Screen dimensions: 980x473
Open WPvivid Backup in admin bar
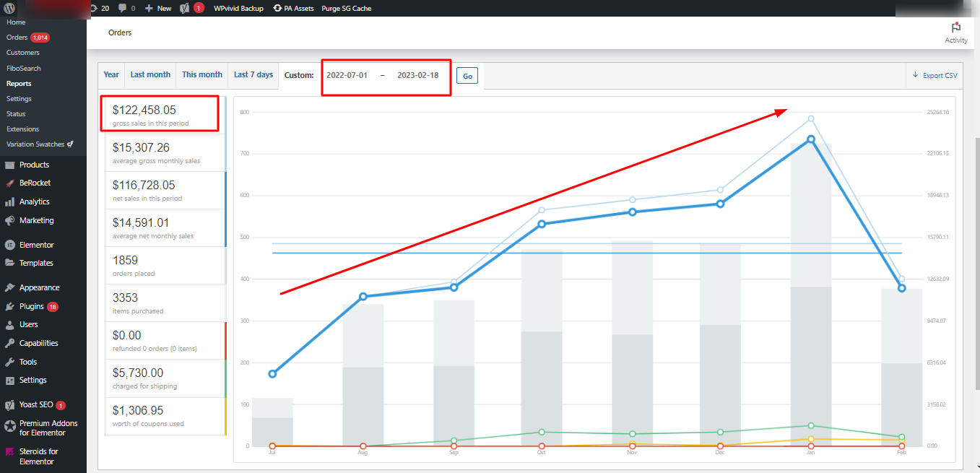(238, 8)
